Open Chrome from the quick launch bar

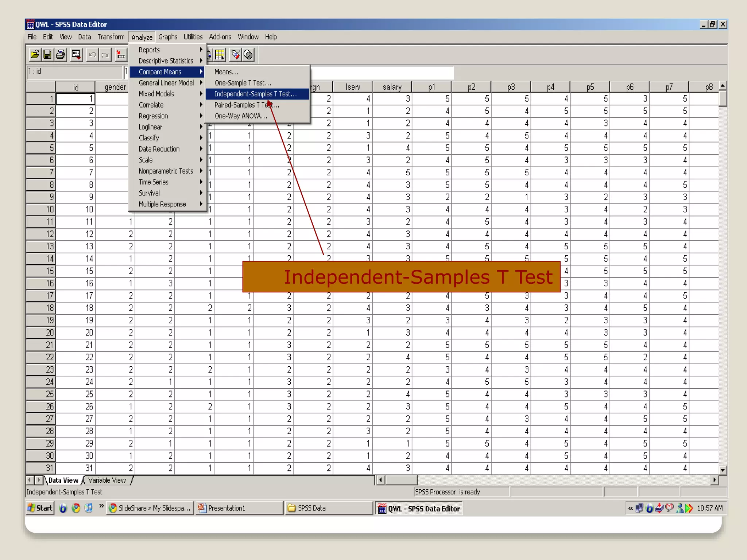[x=76, y=508]
